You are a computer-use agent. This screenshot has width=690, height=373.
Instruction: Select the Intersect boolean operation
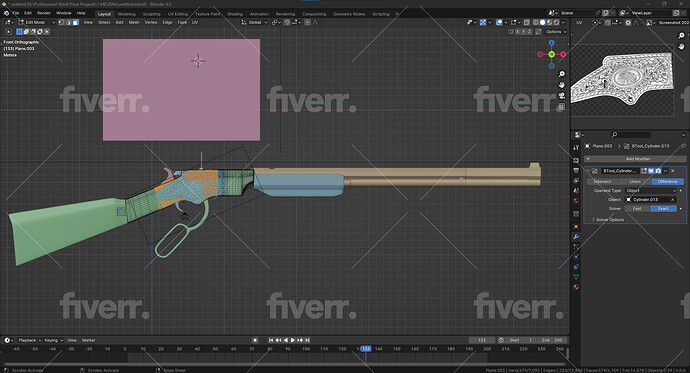pos(602,181)
